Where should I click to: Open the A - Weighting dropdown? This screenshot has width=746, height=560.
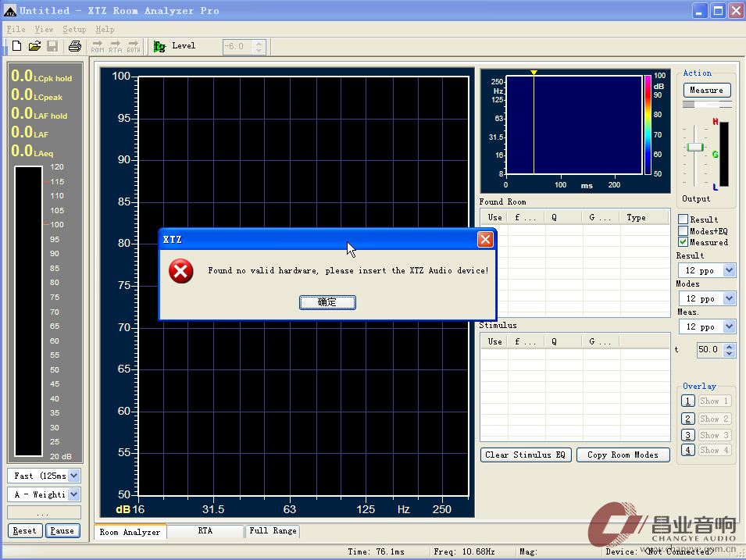tap(73, 494)
